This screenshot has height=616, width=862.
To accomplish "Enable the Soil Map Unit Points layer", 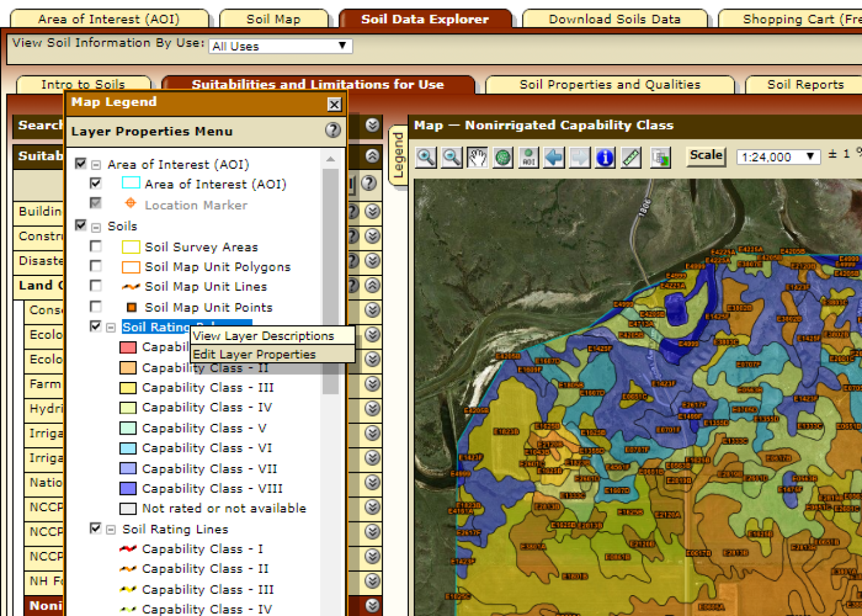I will 96,307.
